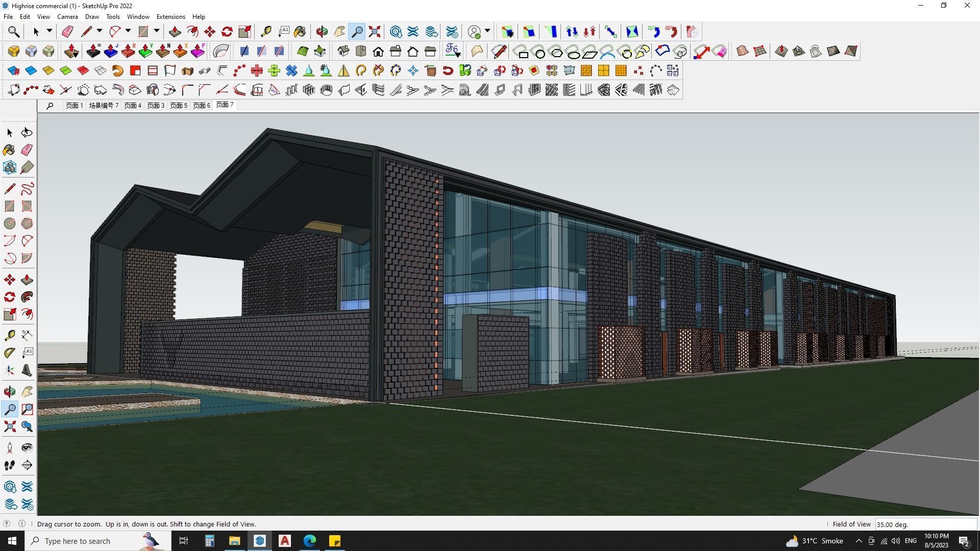Click Normal Push Pull icon marked N

click(163, 51)
